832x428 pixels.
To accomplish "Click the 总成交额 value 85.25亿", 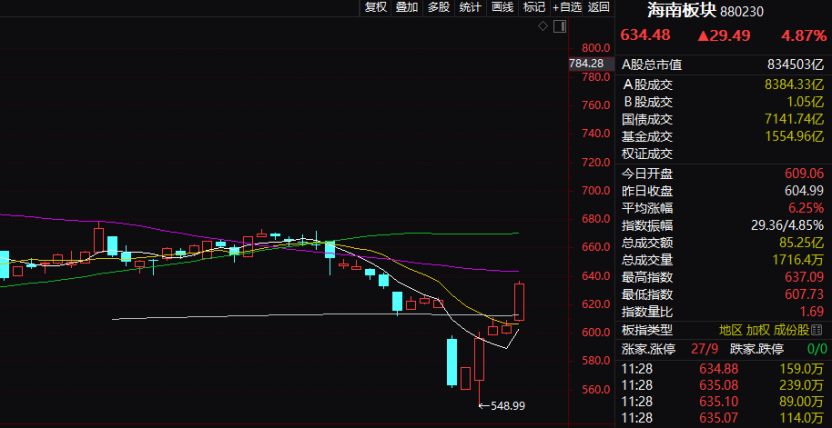I will click(802, 242).
